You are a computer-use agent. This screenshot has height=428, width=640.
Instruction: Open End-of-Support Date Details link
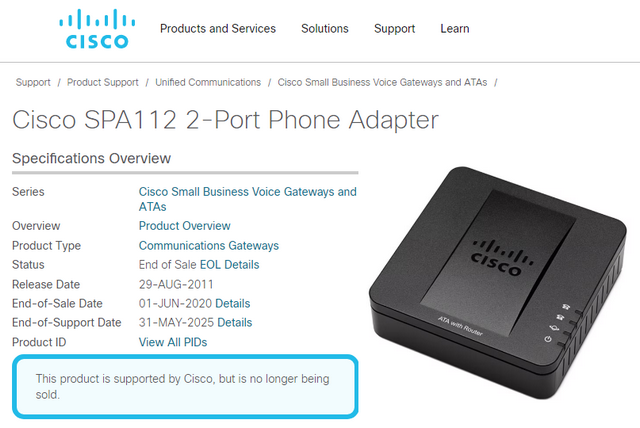click(x=235, y=323)
